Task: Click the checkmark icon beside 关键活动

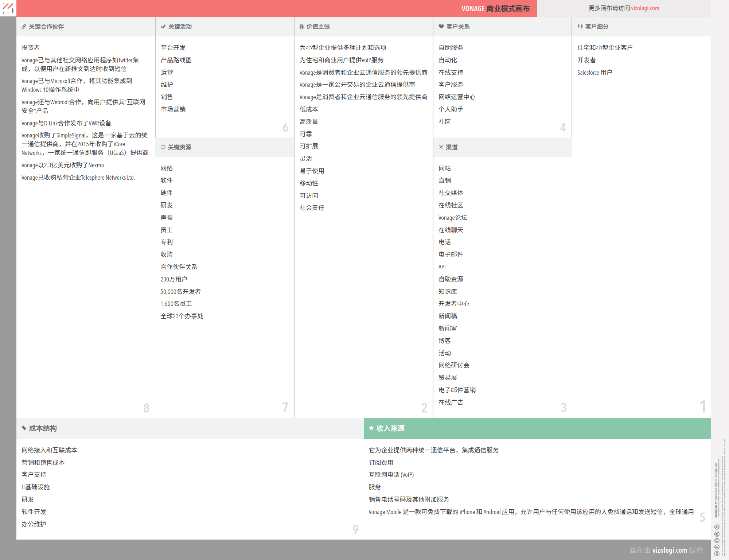Action: tap(163, 27)
